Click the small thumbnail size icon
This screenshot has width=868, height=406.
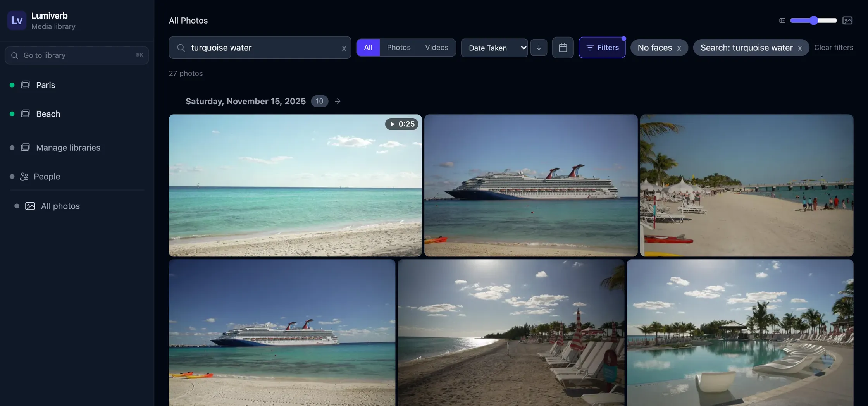point(782,21)
